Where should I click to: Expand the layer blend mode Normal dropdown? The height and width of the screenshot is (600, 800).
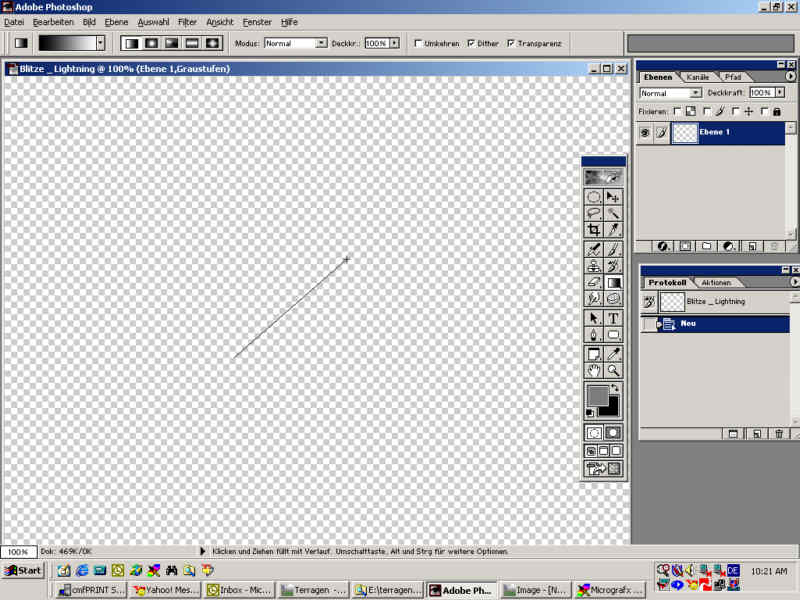coord(696,93)
